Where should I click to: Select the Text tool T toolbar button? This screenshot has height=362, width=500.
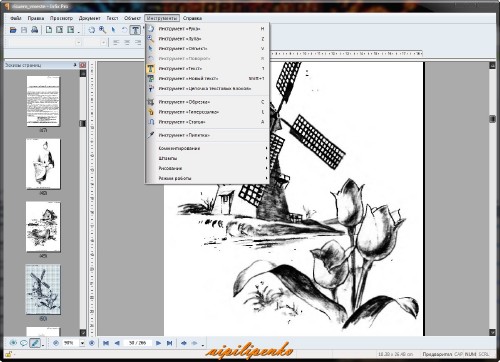[135, 30]
